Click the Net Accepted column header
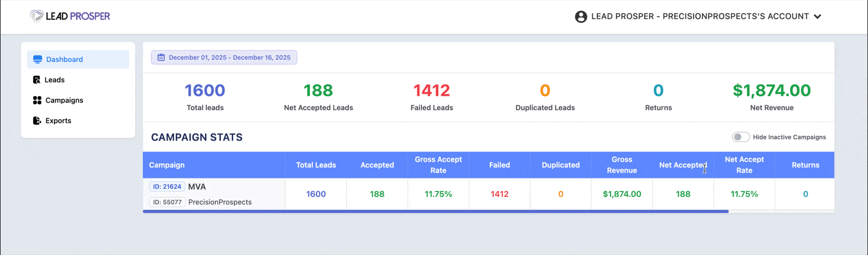The width and height of the screenshot is (868, 255). click(683, 165)
